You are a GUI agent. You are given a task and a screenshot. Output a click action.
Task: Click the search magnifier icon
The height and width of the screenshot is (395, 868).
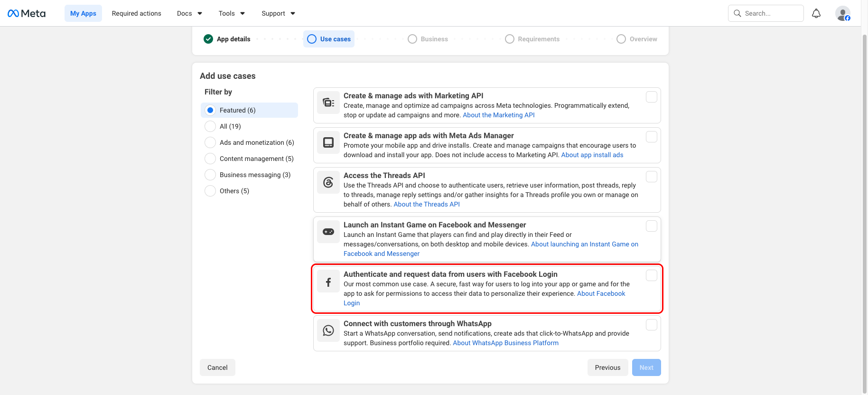(737, 13)
